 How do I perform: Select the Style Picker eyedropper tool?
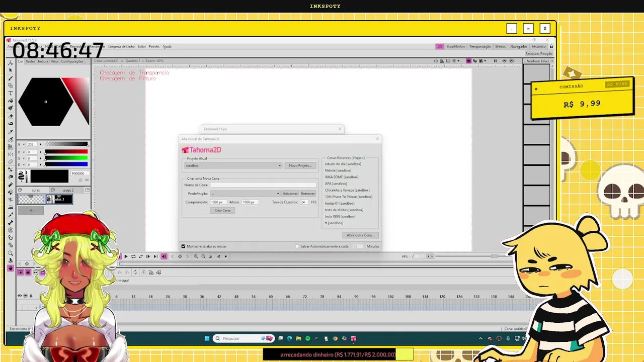coord(10,132)
